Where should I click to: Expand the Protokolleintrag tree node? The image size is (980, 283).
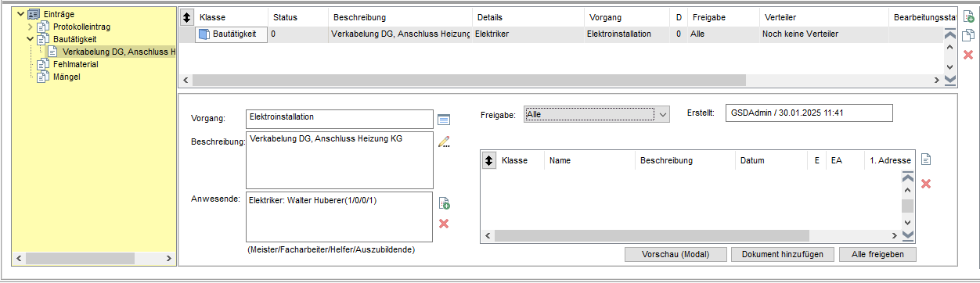[31, 27]
